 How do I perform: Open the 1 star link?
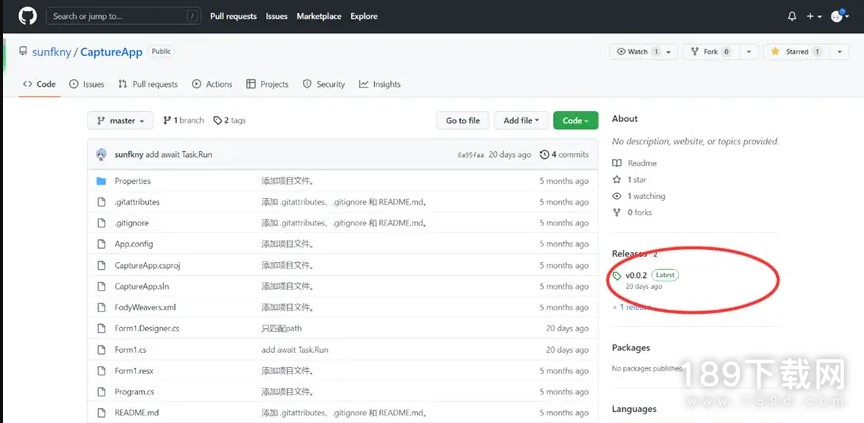630,180
